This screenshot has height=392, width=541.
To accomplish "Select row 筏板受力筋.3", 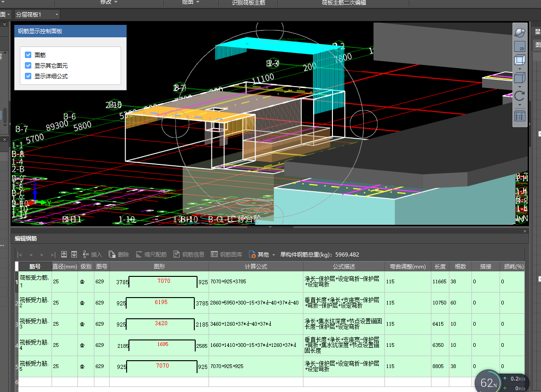I will 271,324.
